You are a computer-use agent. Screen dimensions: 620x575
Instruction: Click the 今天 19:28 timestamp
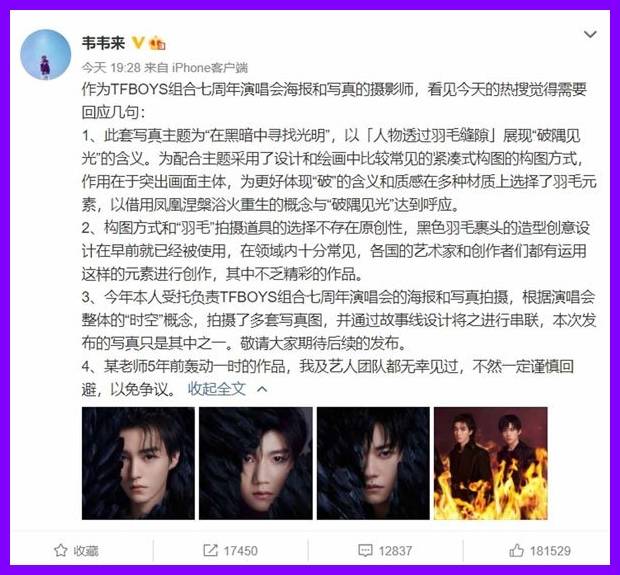coord(111,68)
